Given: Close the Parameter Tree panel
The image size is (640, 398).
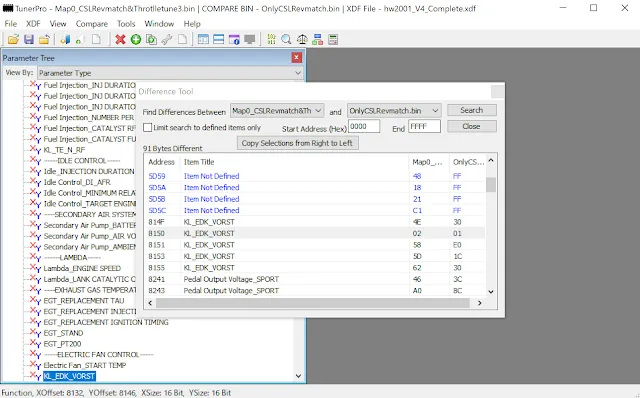Looking at the screenshot, I should point(297,58).
